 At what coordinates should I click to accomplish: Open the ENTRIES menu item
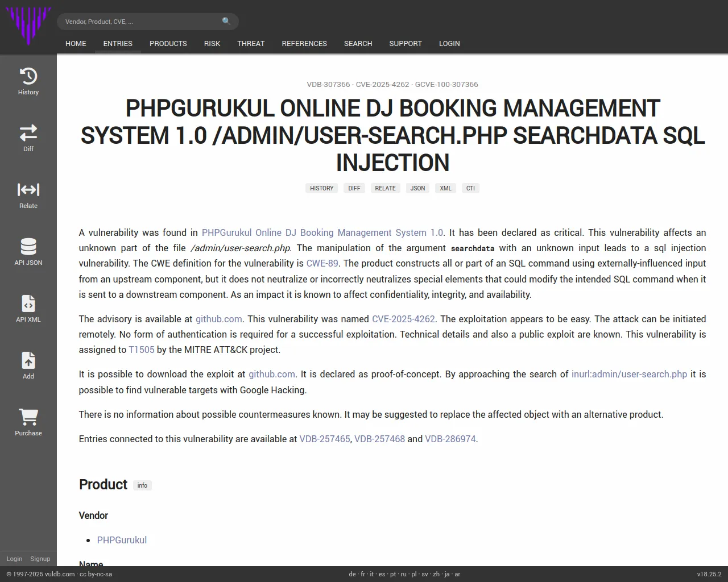click(118, 44)
